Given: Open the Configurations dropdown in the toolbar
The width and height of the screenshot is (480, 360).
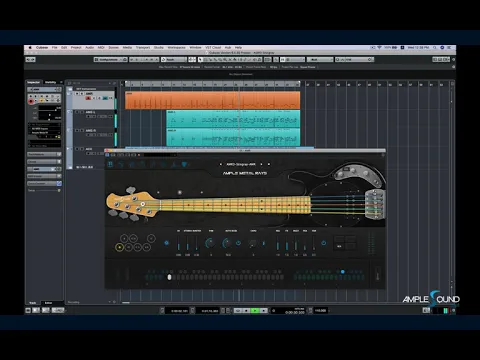Looking at the screenshot, I should 110,59.
